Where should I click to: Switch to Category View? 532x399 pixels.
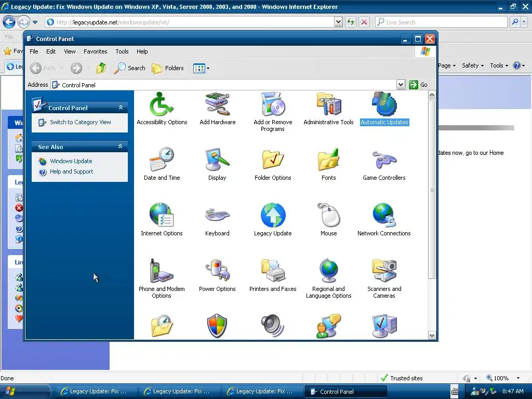(x=81, y=122)
